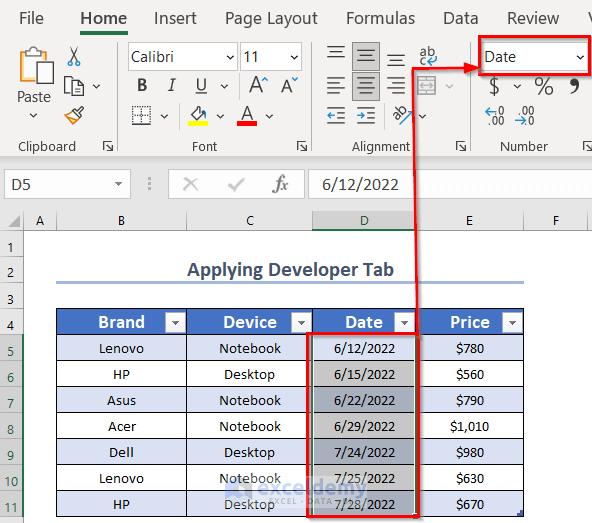Expand the Copy options arrow

coord(97,86)
